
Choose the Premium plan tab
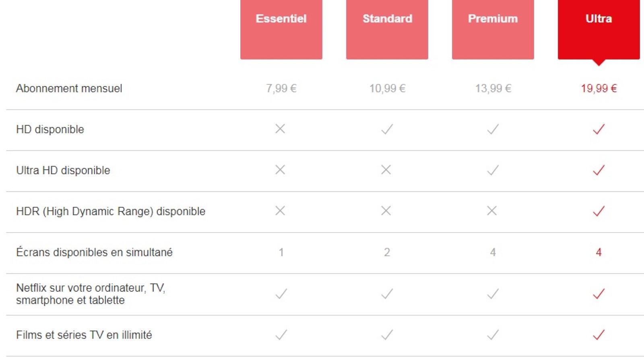493,29
